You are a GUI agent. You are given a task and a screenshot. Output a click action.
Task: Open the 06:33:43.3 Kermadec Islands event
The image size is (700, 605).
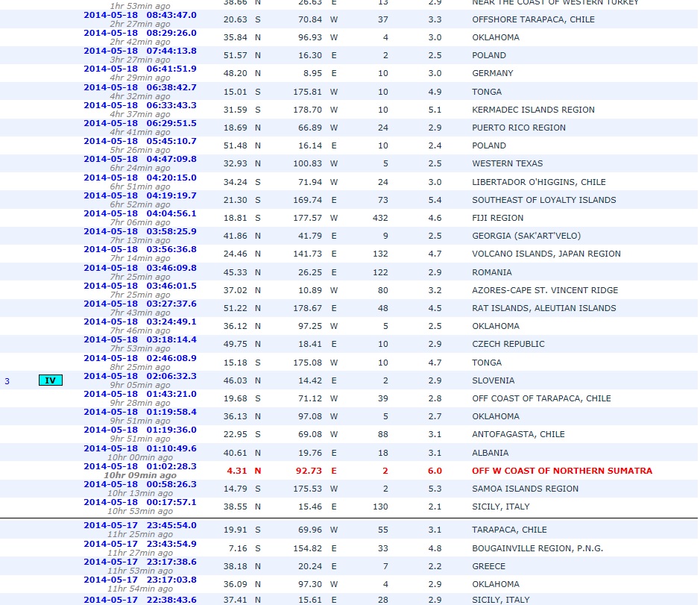(139, 105)
